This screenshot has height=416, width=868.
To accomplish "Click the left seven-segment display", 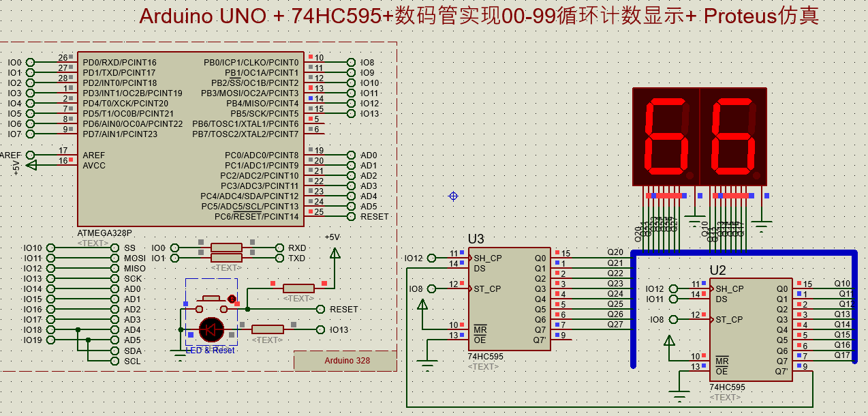I will pyautogui.click(x=664, y=135).
